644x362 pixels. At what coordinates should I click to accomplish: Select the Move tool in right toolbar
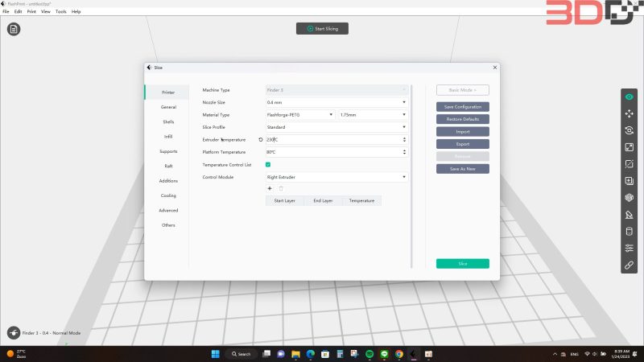629,113
